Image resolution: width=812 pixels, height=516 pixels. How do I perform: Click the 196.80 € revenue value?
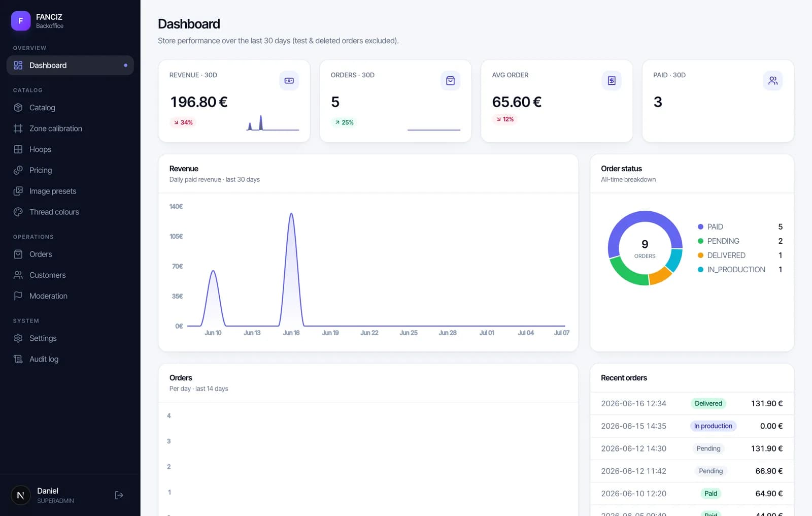pos(199,102)
